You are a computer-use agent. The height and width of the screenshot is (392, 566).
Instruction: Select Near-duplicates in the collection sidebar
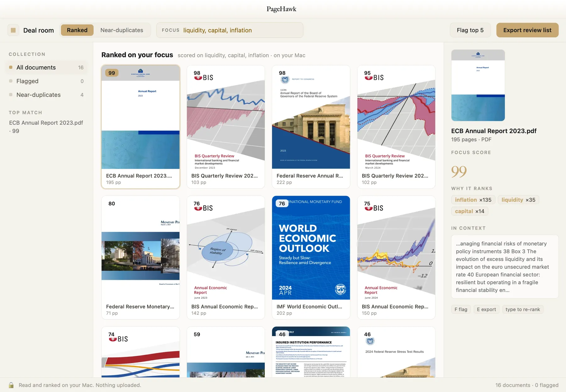[x=46, y=95]
